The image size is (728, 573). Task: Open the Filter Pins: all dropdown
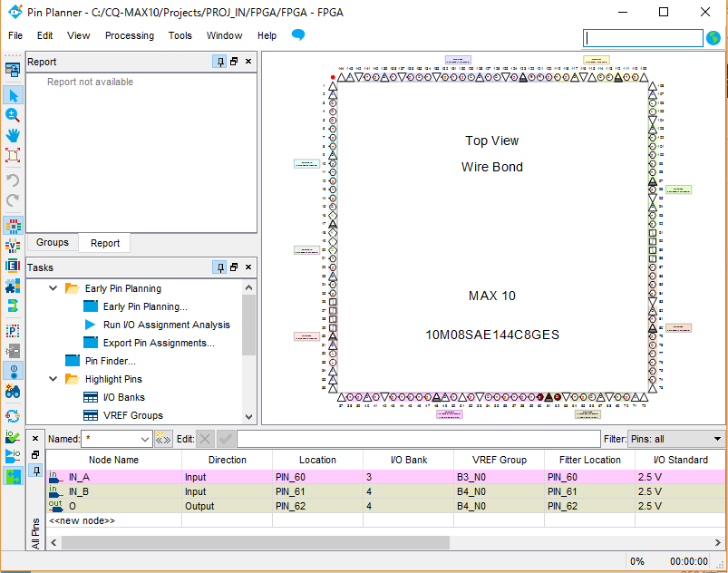tap(676, 439)
